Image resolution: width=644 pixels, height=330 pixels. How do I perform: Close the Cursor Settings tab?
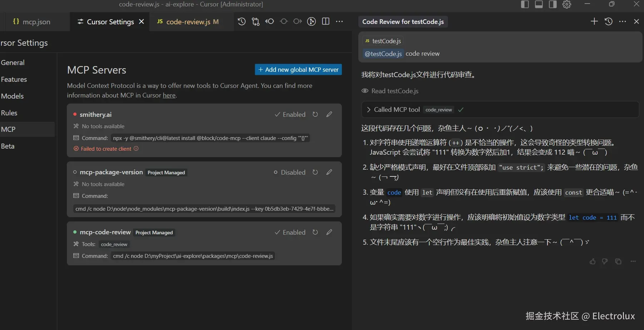click(x=142, y=22)
